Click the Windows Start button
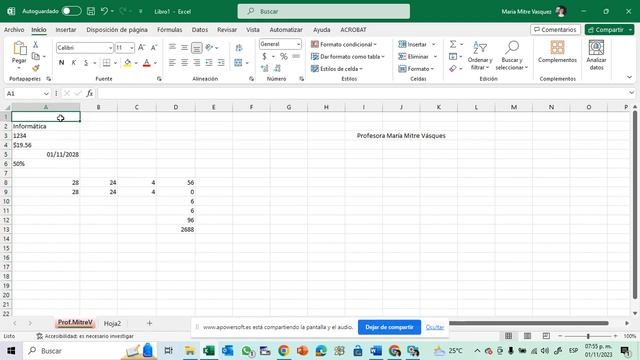Image resolution: width=640 pixels, height=360 pixels. (x=11, y=351)
